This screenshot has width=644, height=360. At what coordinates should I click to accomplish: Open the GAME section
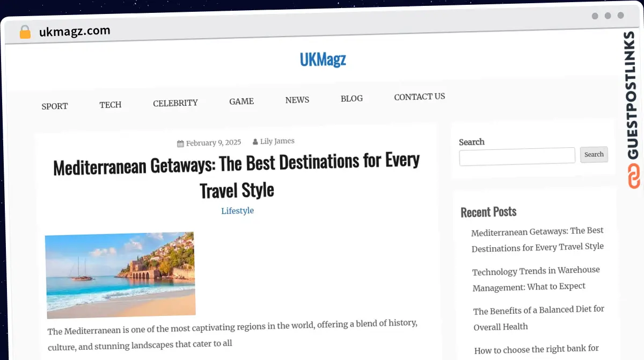(241, 101)
